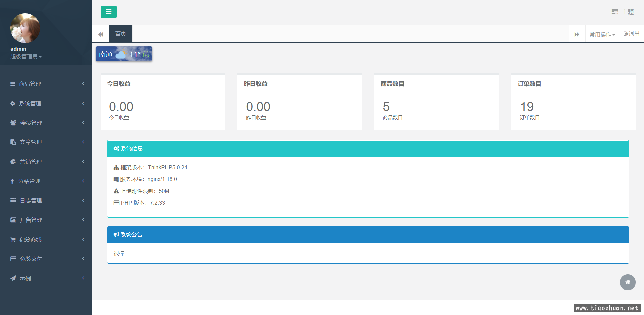Open 商品管理 menu item
Image resolution: width=644 pixels, height=315 pixels.
(x=46, y=84)
